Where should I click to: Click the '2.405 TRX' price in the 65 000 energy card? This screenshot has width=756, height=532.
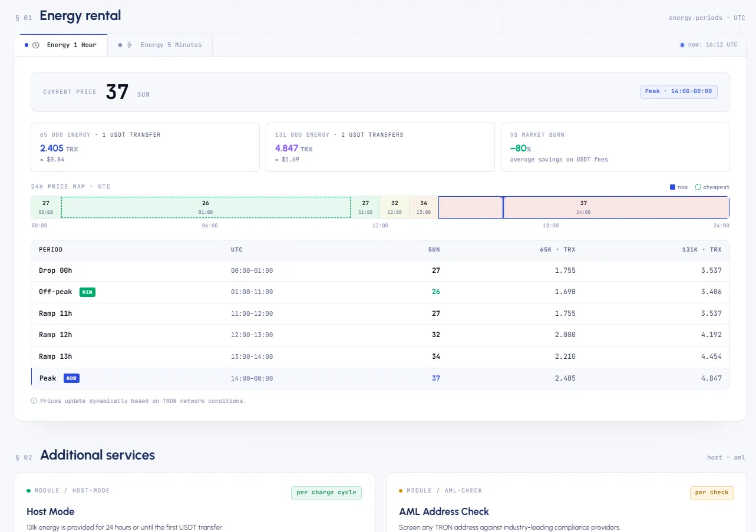click(59, 148)
